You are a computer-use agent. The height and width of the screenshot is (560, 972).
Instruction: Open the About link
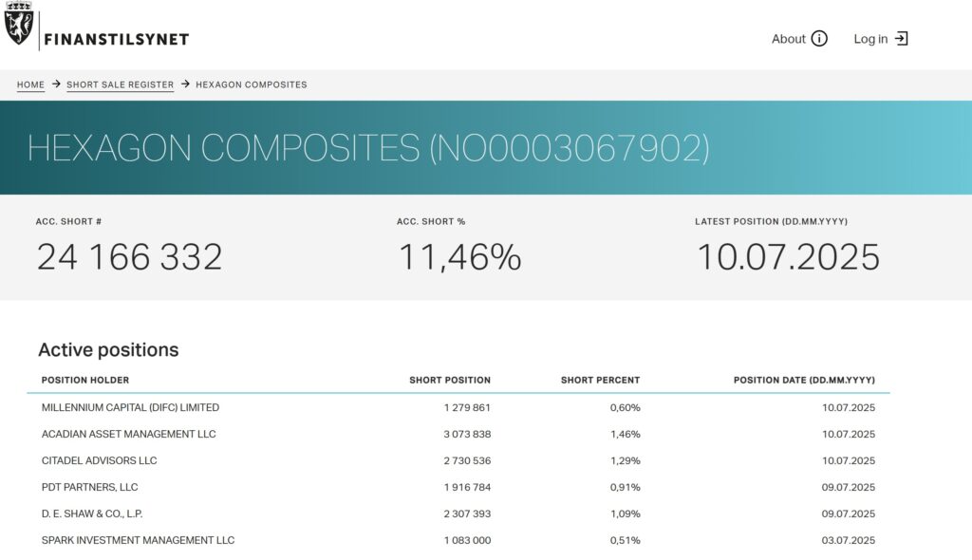pyautogui.click(x=799, y=39)
